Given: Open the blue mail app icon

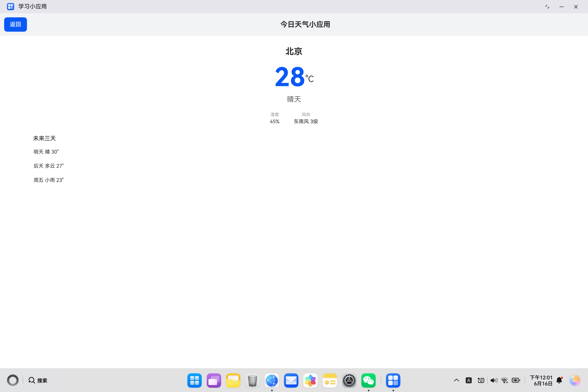Looking at the screenshot, I should (291, 380).
